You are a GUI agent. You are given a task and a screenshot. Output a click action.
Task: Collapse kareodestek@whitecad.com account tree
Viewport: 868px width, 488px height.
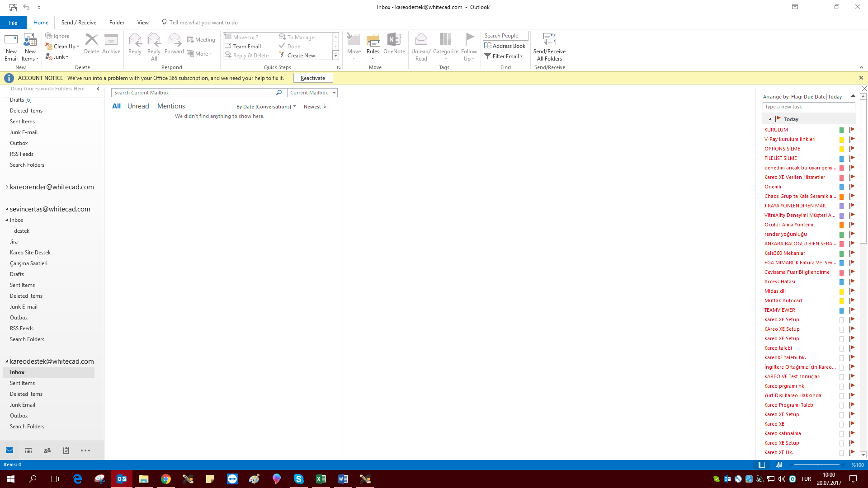pos(7,361)
